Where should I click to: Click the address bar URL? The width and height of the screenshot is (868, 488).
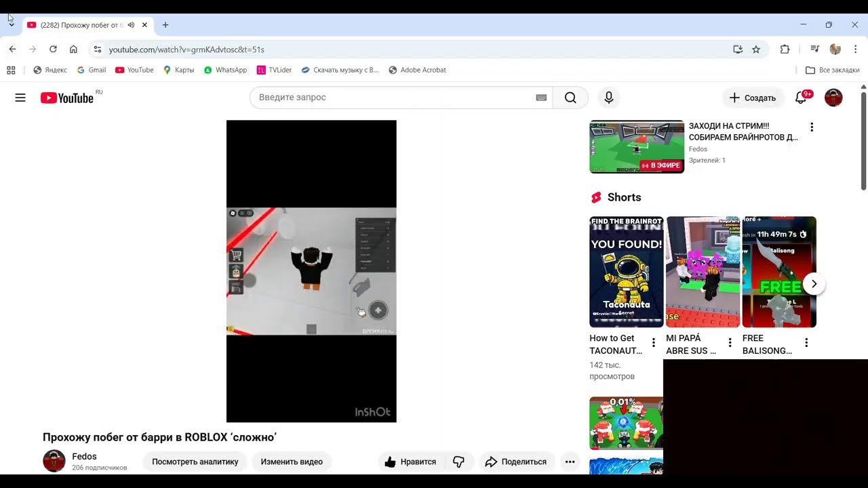pos(186,49)
